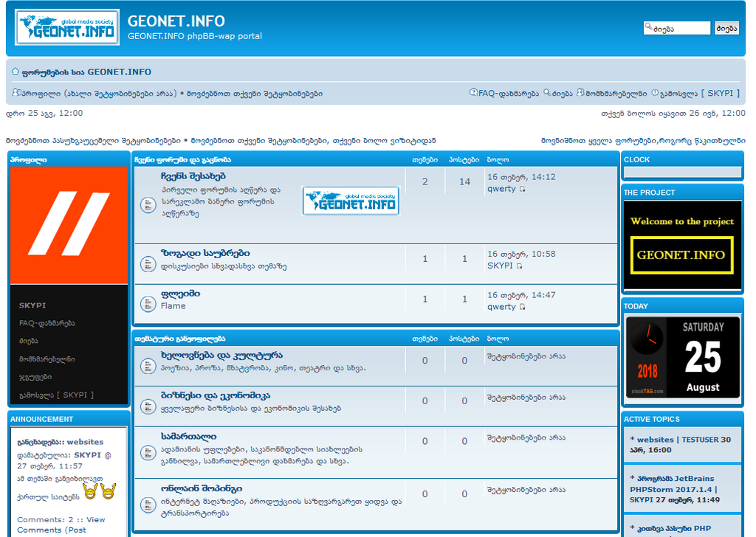The image size is (756, 537).
Task: Open the სამართალი forum
Action: (188, 437)
